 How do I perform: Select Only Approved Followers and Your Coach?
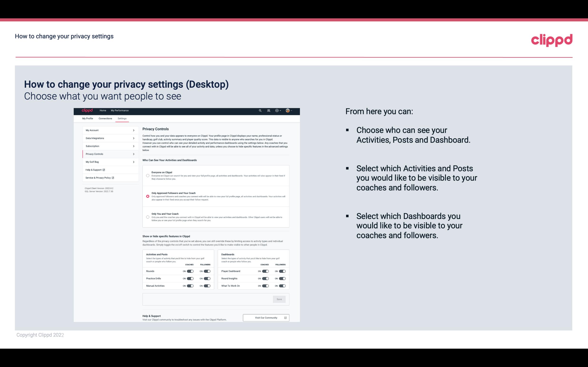tap(148, 196)
